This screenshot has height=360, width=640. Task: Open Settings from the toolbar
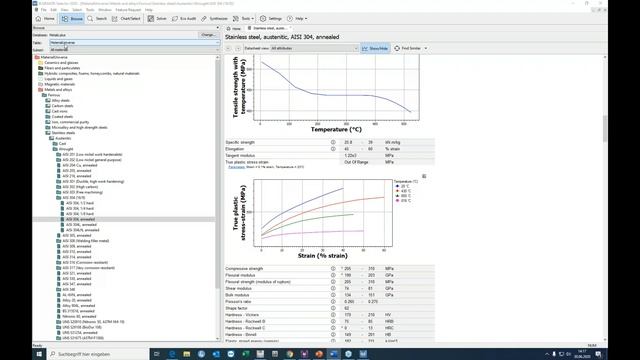[x=271, y=19]
